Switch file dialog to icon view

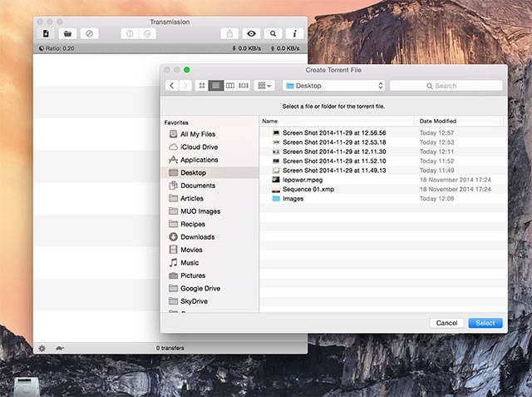pyautogui.click(x=202, y=86)
